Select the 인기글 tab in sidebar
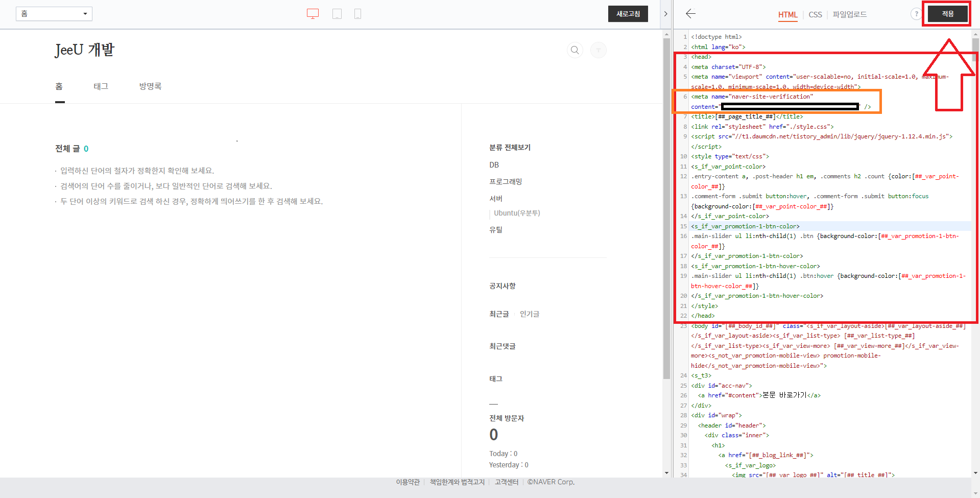Screen dimensions: 980x498 530,314
